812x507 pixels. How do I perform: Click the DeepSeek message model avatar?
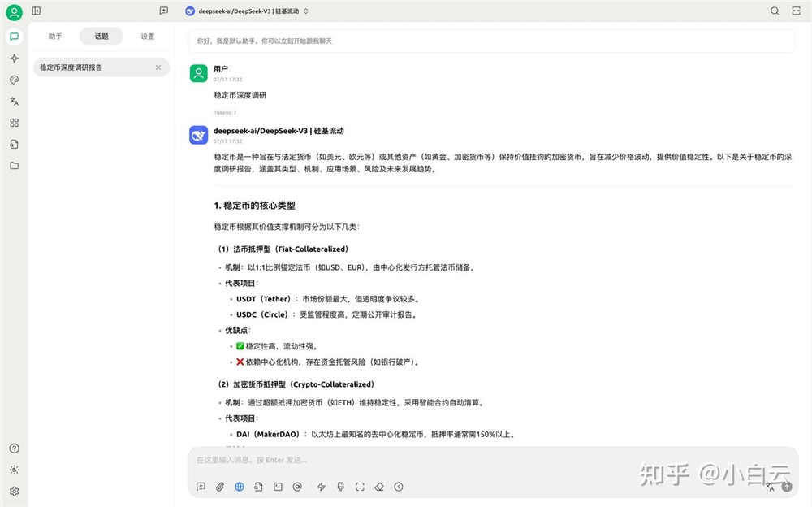198,136
